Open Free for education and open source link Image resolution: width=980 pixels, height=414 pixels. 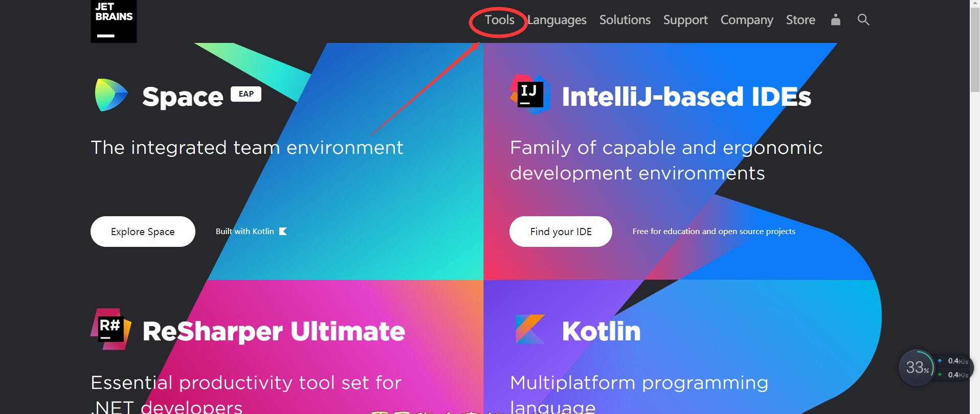[x=714, y=232]
